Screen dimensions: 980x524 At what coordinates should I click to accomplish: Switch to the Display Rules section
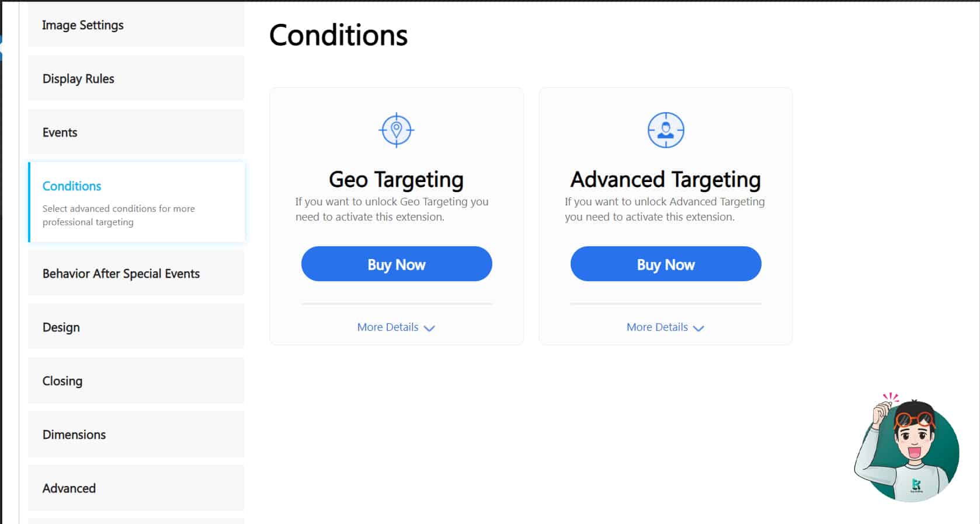pos(136,78)
